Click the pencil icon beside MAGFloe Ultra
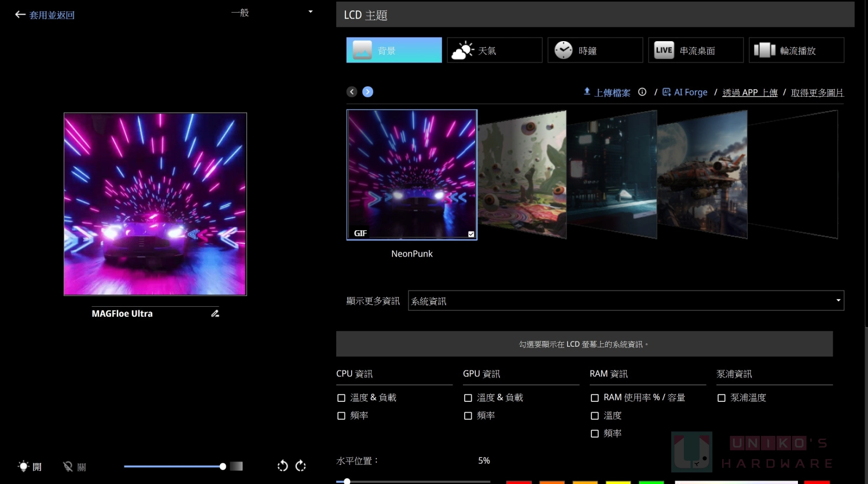The width and height of the screenshot is (868, 484). (x=215, y=313)
